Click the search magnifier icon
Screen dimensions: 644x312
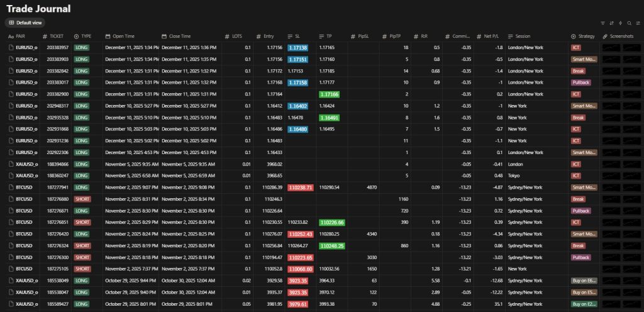pos(629,23)
